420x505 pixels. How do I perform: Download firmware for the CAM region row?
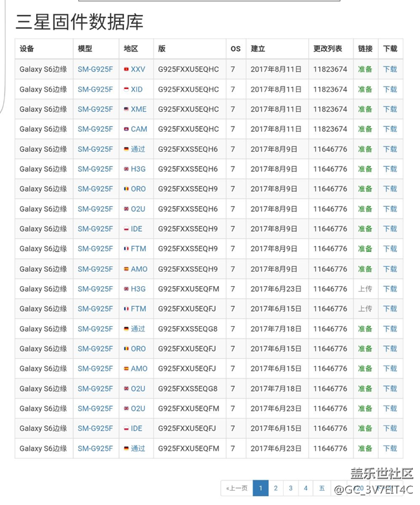pyautogui.click(x=390, y=129)
